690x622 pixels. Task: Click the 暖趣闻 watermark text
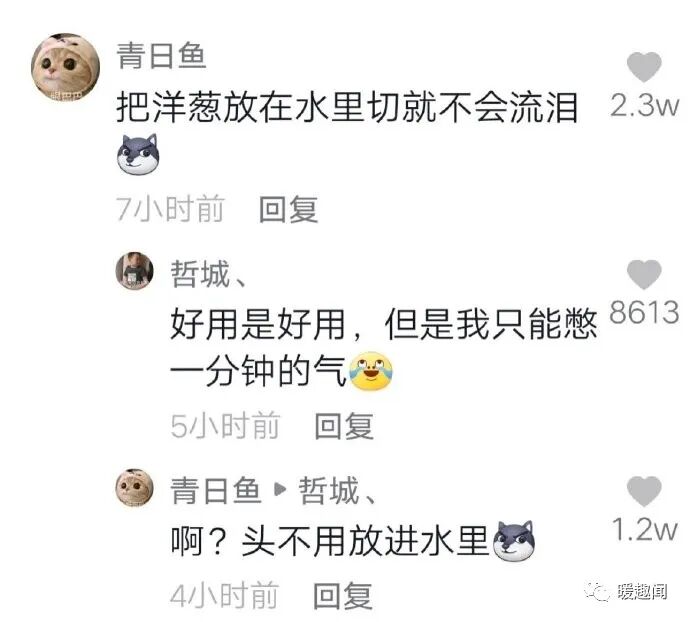642,592
